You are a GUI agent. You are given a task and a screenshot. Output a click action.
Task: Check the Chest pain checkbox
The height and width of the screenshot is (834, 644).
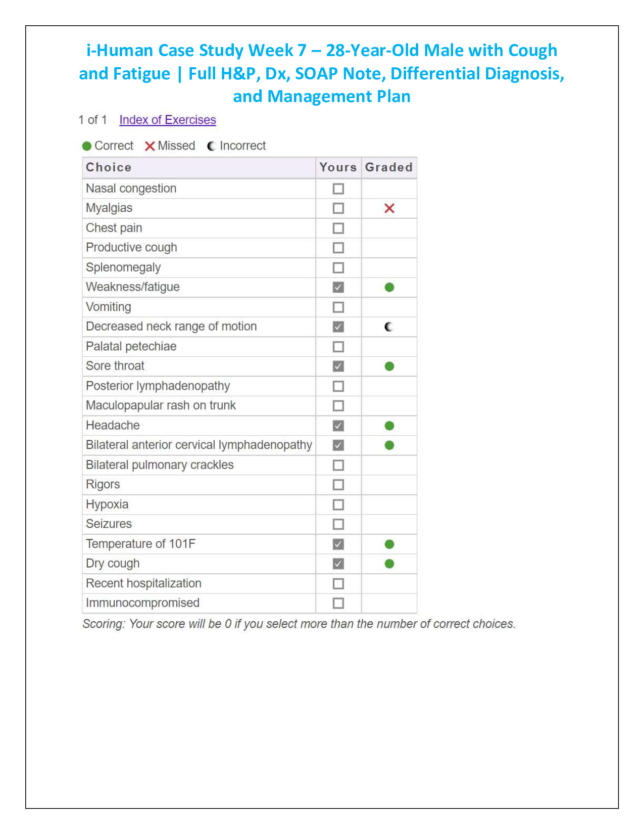tap(337, 227)
